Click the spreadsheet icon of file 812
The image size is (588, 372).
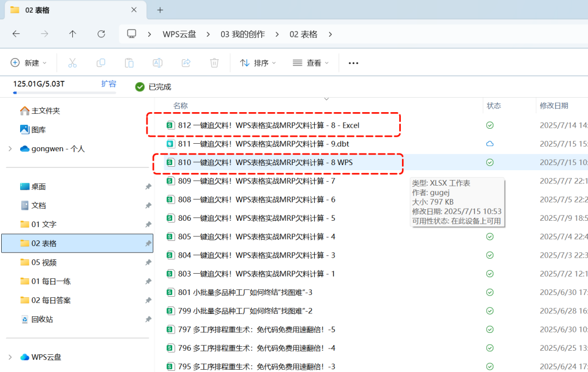(171, 125)
